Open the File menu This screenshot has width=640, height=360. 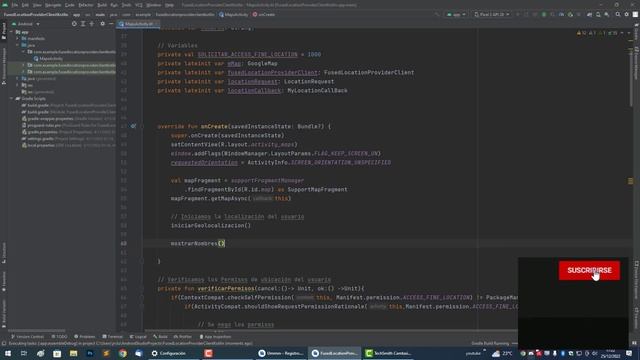point(15,5)
